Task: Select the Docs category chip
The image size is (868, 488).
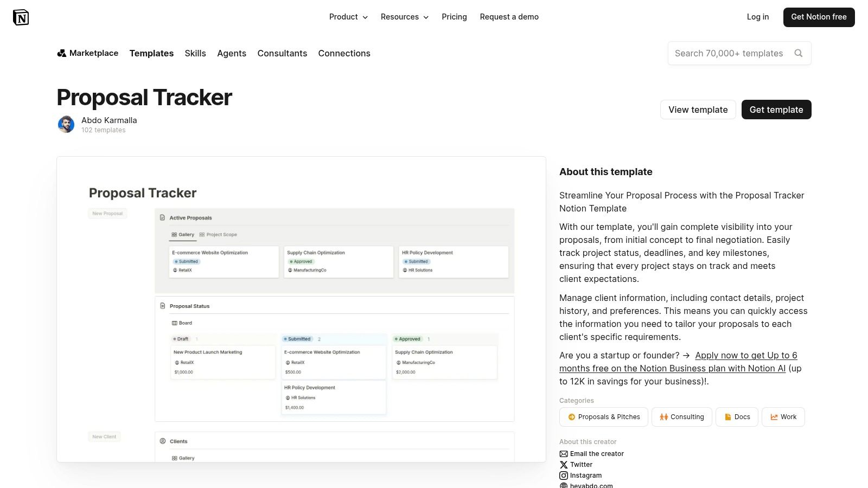Action: pos(737,417)
